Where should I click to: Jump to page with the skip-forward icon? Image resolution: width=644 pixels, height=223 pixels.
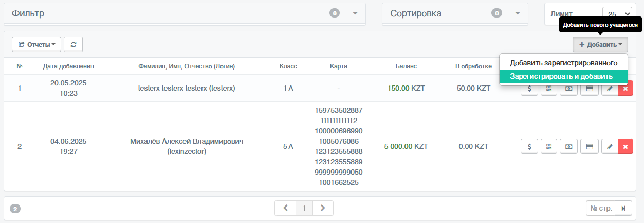623,208
